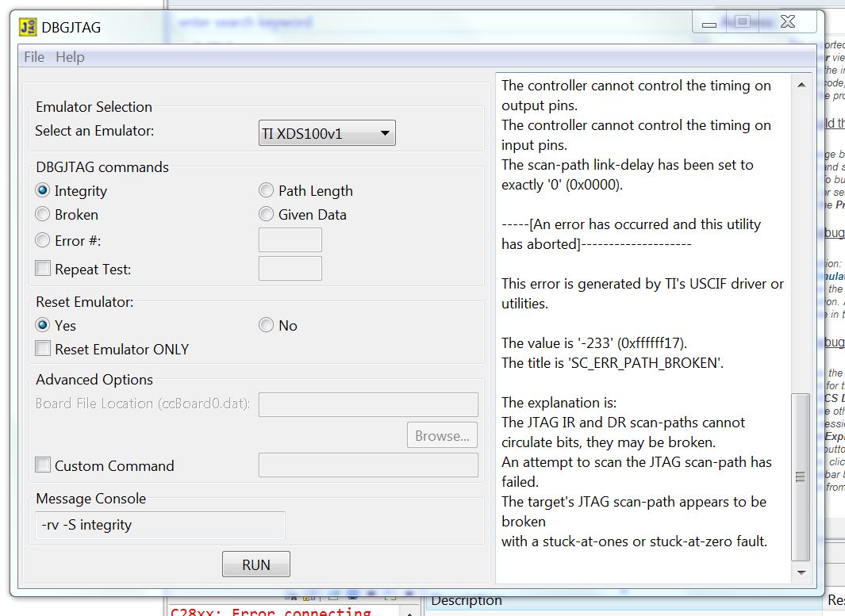Enable the Custom Command checkbox

[43, 465]
